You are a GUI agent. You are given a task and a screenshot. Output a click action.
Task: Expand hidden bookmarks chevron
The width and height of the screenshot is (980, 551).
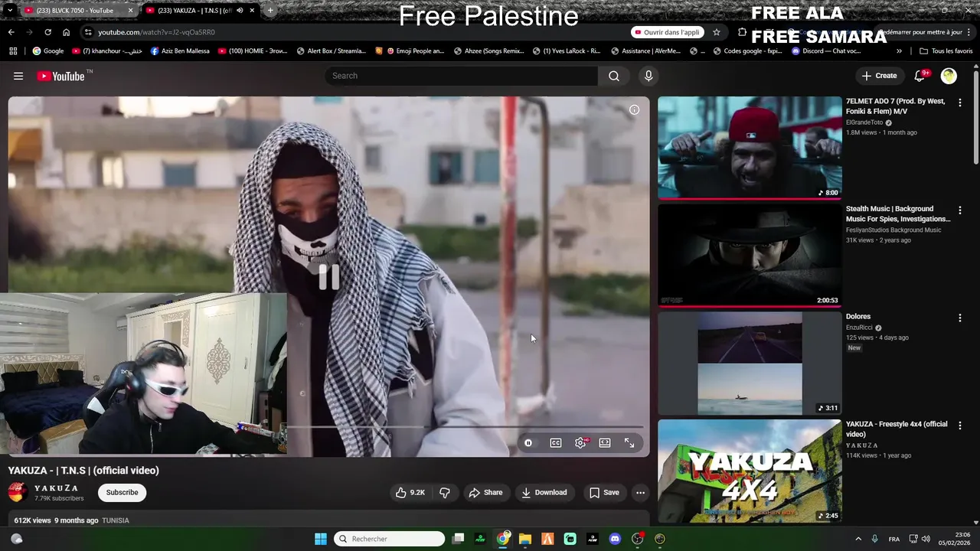point(899,51)
